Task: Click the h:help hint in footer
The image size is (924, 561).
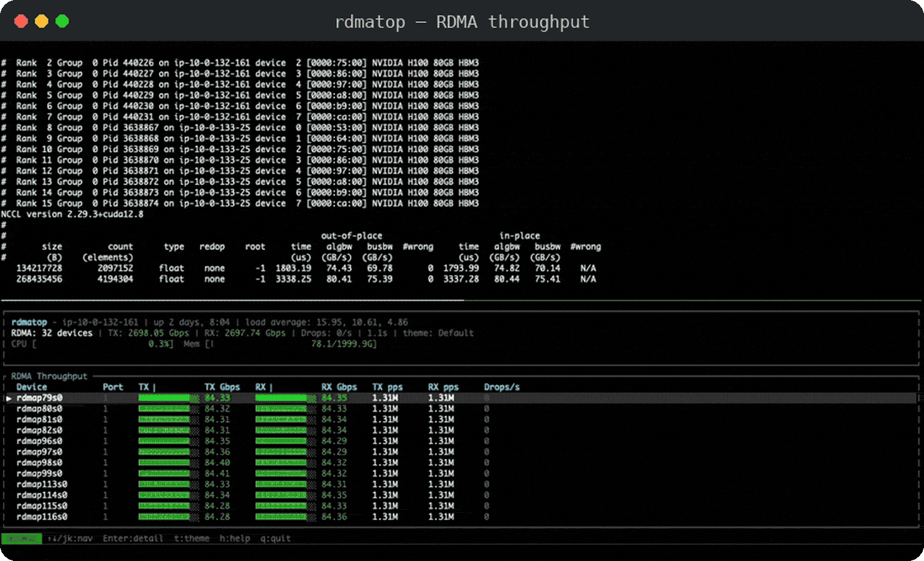Action: 235,538
